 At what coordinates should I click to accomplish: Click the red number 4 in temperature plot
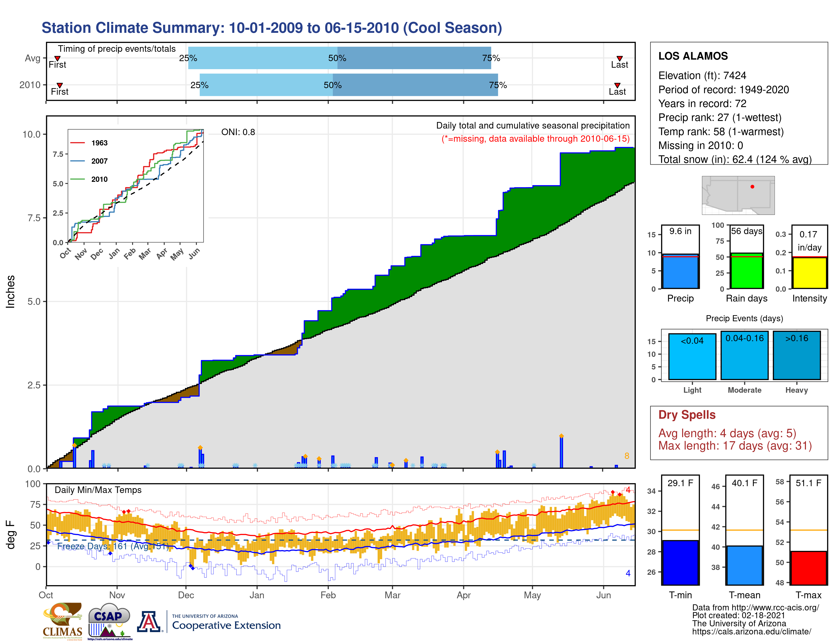pos(628,490)
